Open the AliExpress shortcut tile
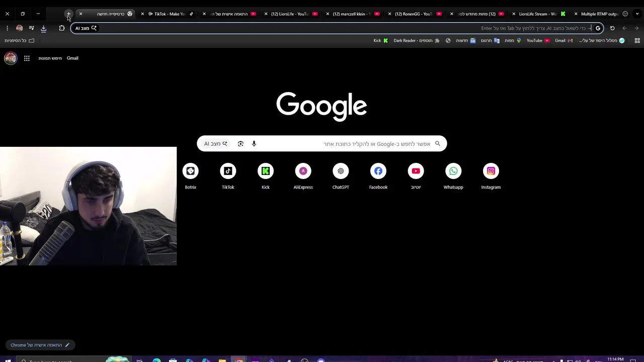Screen dimensions: 644x362 303,176
